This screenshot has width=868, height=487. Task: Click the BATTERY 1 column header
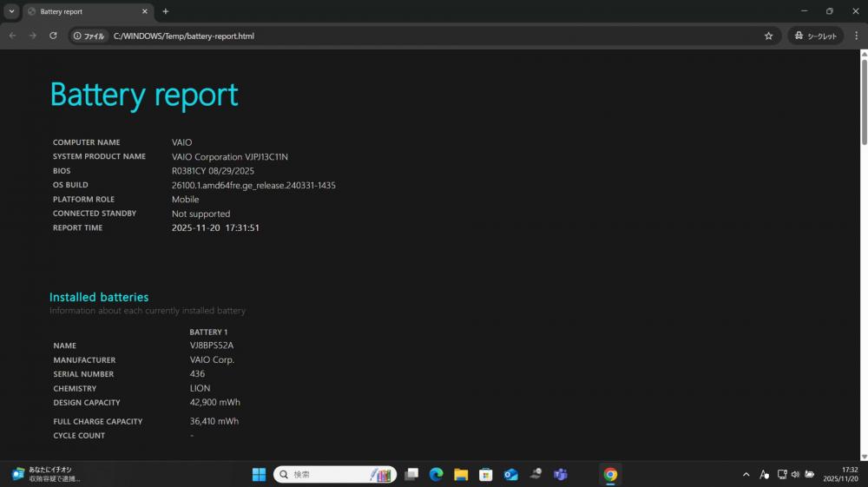click(208, 332)
